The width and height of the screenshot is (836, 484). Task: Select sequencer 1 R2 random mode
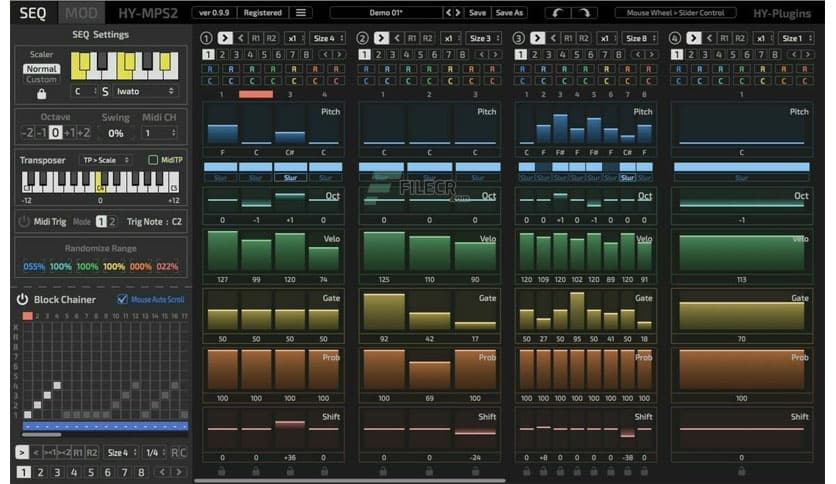[271, 38]
